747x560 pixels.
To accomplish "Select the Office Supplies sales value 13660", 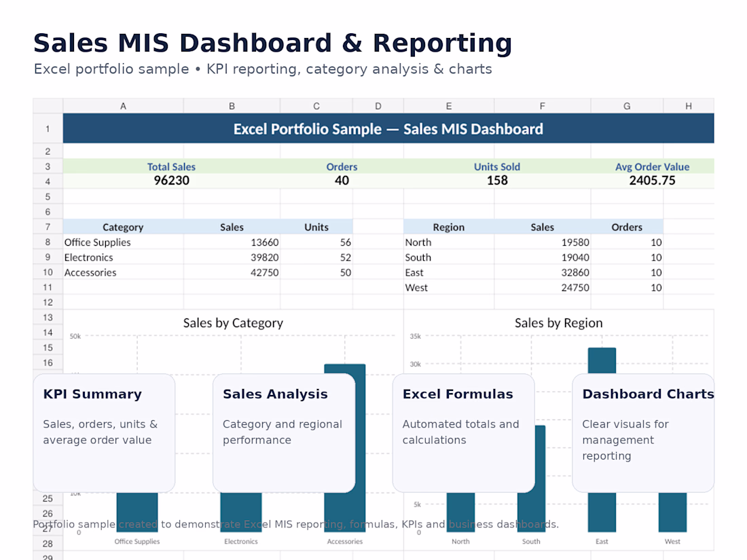I will [x=232, y=242].
